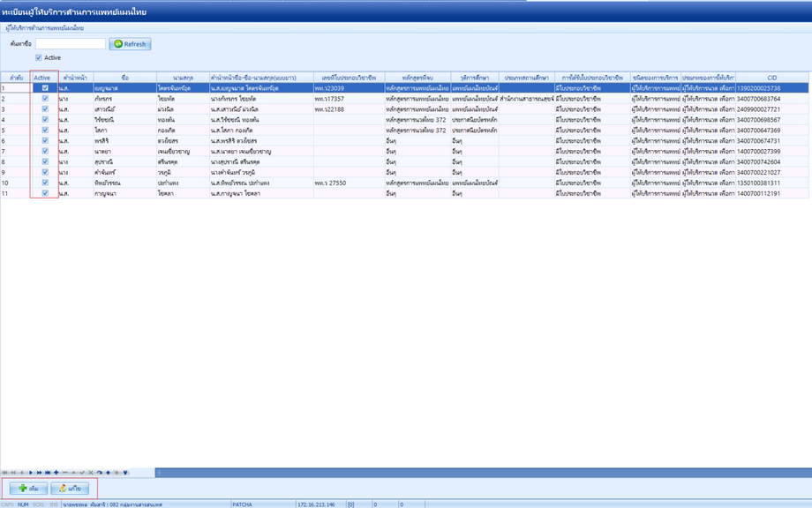Click the CID column header
Screen dimensions: 812x508
pyautogui.click(x=772, y=78)
